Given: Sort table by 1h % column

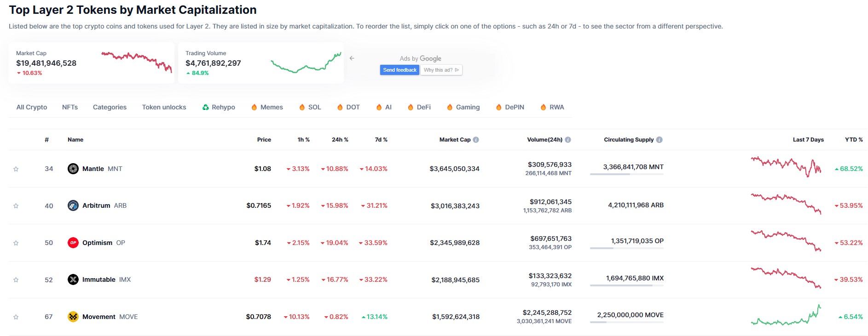Looking at the screenshot, I should (x=303, y=140).
